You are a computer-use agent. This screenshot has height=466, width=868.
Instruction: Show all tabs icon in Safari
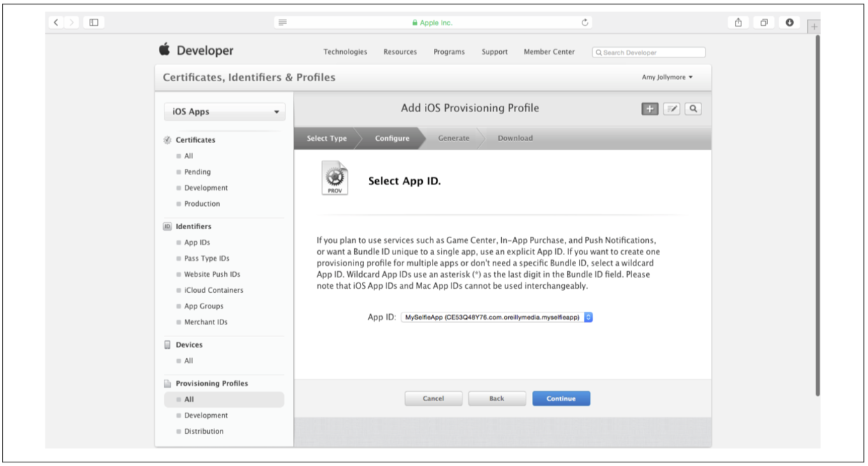[764, 22]
